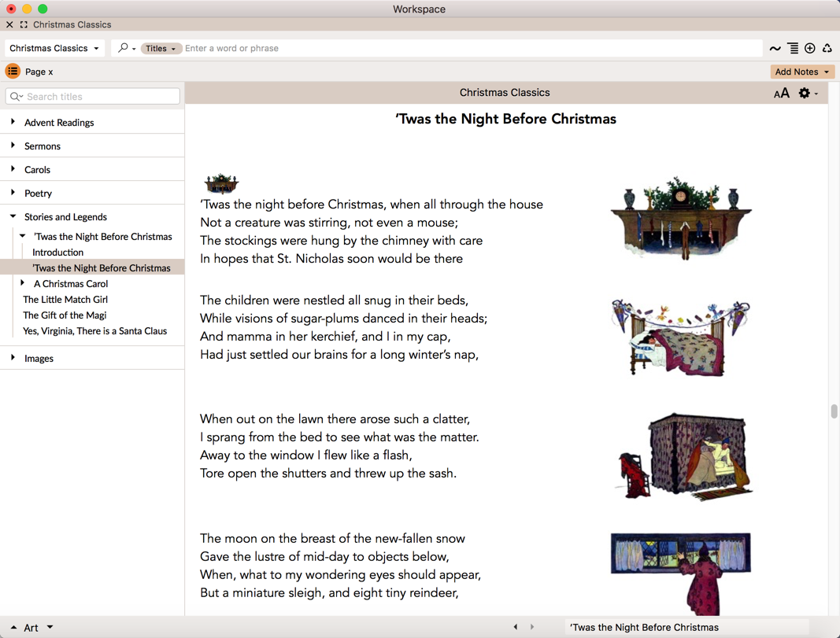Click line 'The children were nestled all snug'

(x=335, y=301)
